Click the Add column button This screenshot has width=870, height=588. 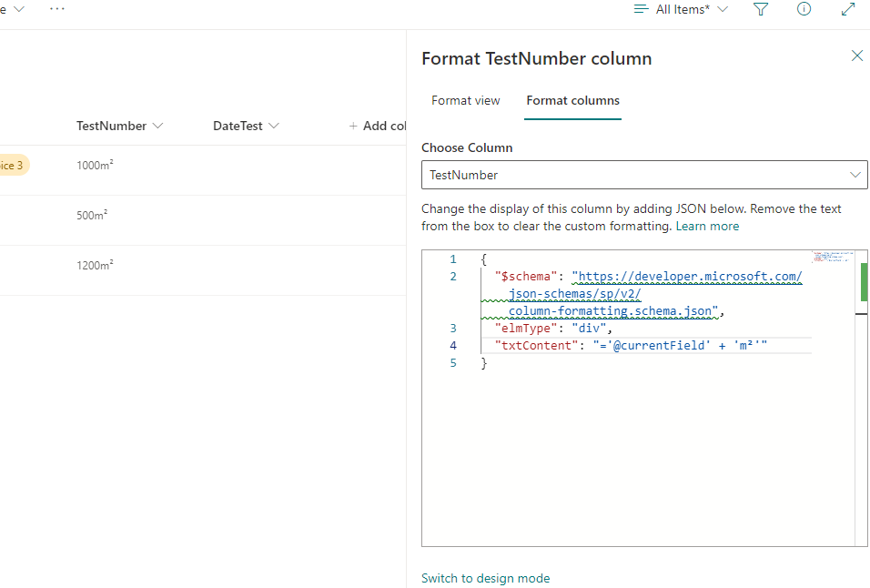pos(378,126)
